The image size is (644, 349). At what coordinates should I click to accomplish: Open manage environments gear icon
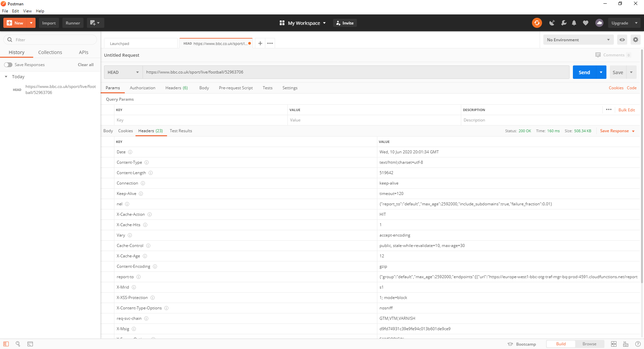636,40
